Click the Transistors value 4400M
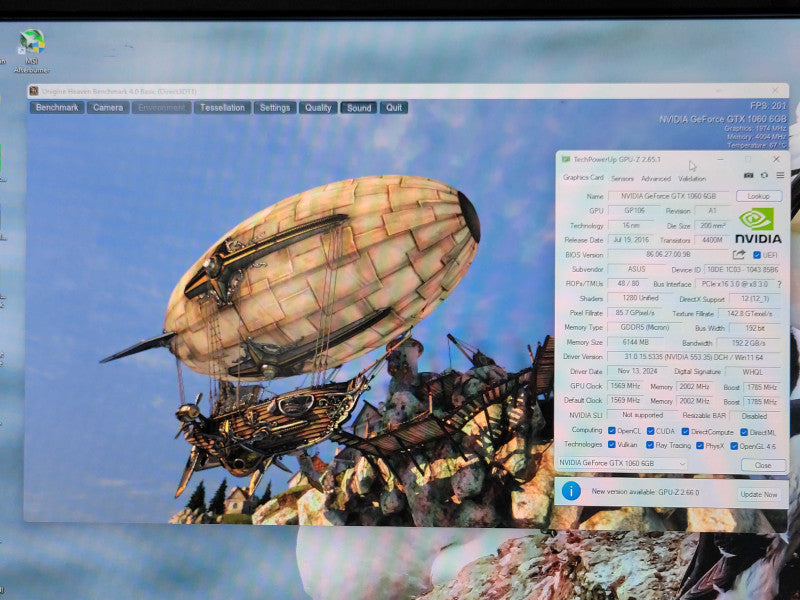The image size is (800, 600). point(712,240)
